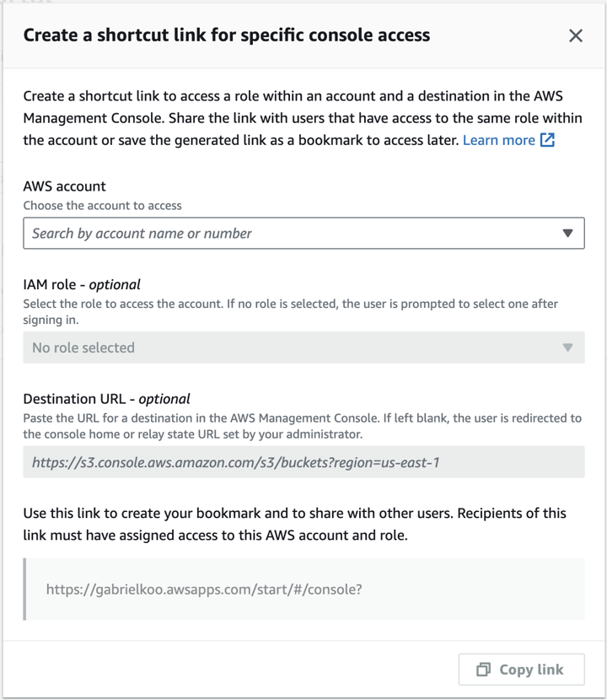The height and width of the screenshot is (700, 607).
Task: Click the close icon in the dialog header
Action: click(x=576, y=35)
